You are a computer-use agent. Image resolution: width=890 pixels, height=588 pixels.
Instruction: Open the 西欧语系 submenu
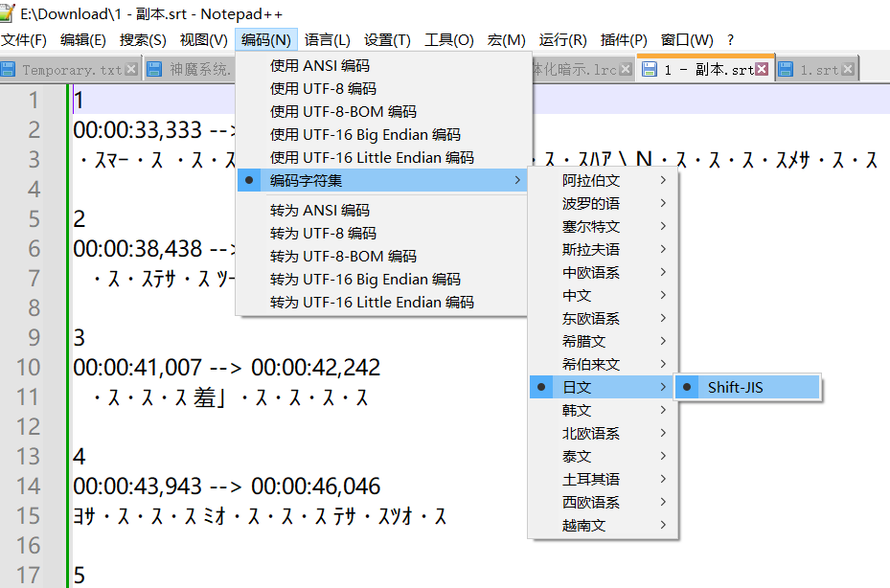pyautogui.click(x=590, y=503)
